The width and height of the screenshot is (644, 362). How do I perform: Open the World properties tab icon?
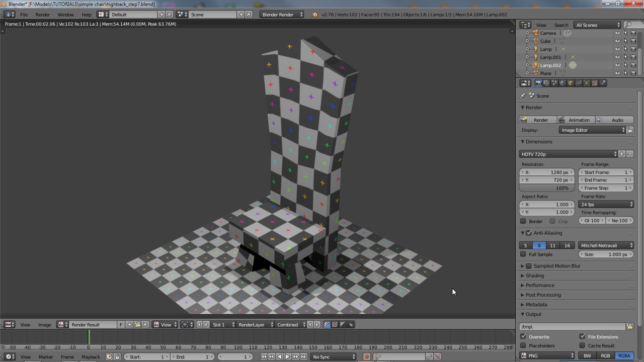point(562,83)
